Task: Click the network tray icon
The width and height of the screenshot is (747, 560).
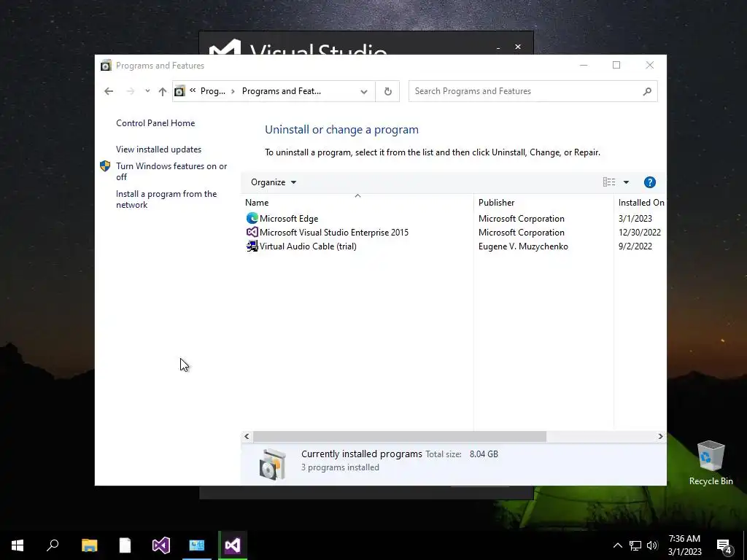Action: [x=635, y=545]
